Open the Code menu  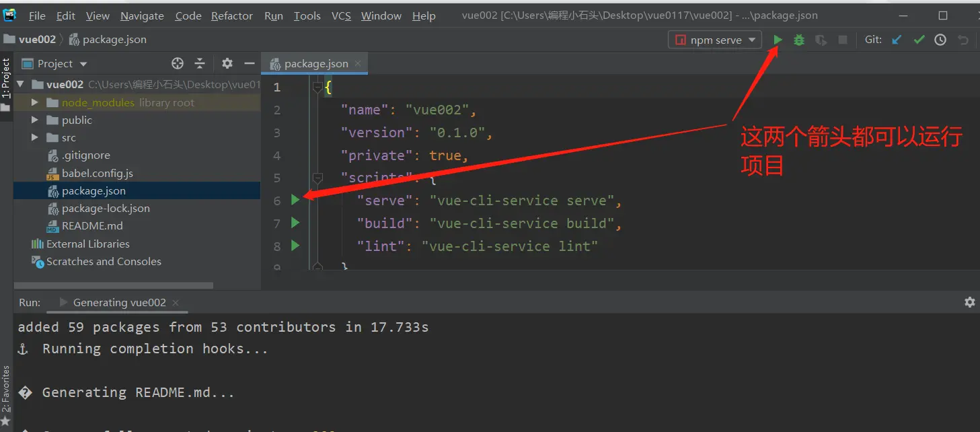(x=188, y=15)
